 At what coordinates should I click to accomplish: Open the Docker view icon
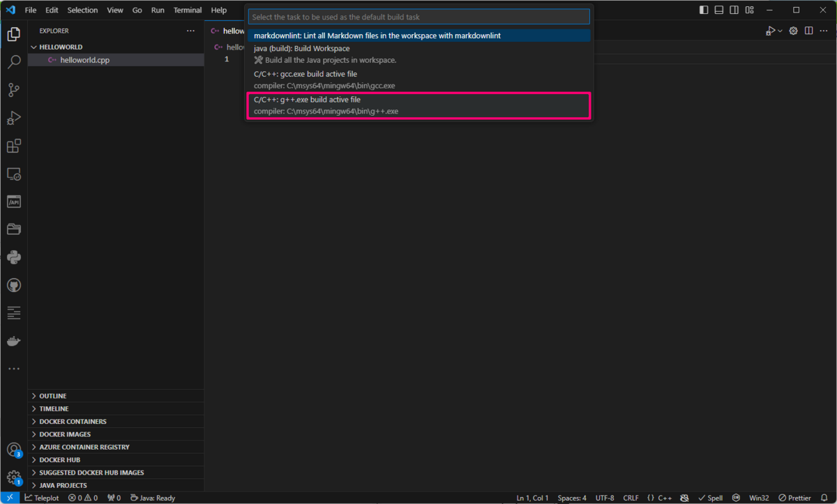tap(14, 341)
